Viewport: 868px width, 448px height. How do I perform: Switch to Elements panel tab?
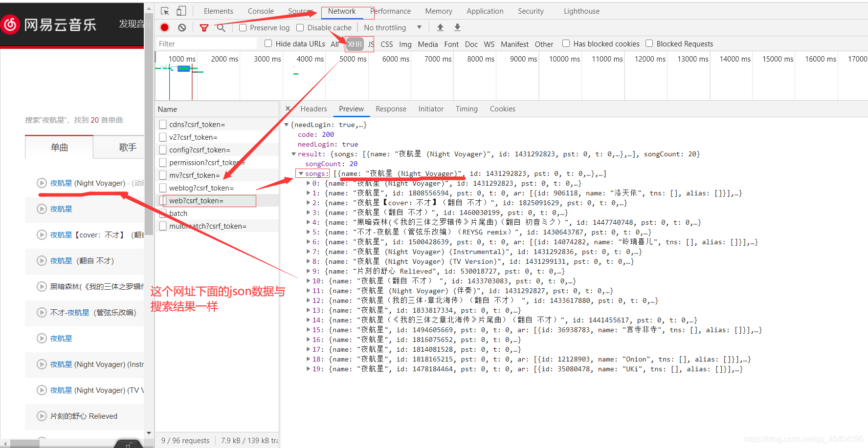218,11
